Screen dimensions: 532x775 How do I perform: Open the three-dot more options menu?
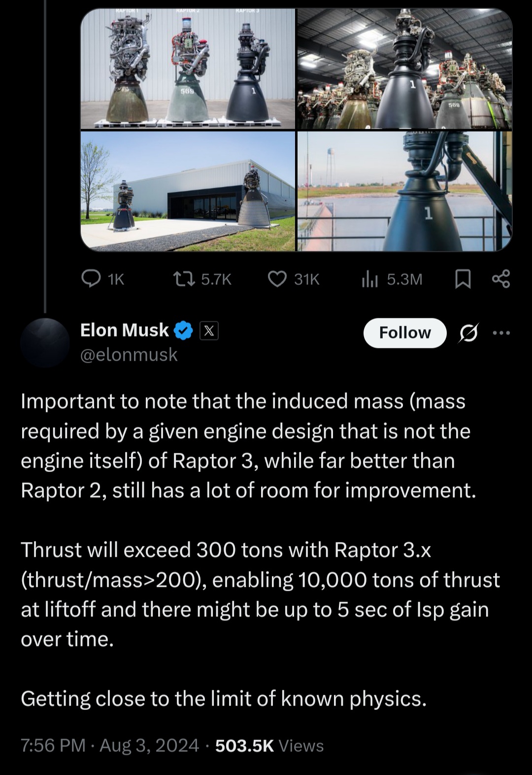[x=501, y=333]
